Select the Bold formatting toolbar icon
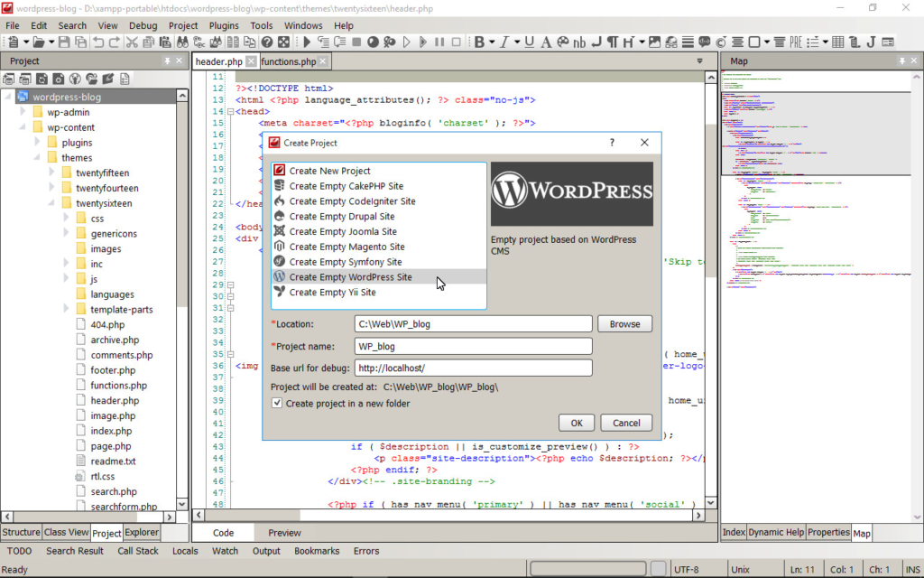Screen dimensions: 924x578 coord(479,42)
